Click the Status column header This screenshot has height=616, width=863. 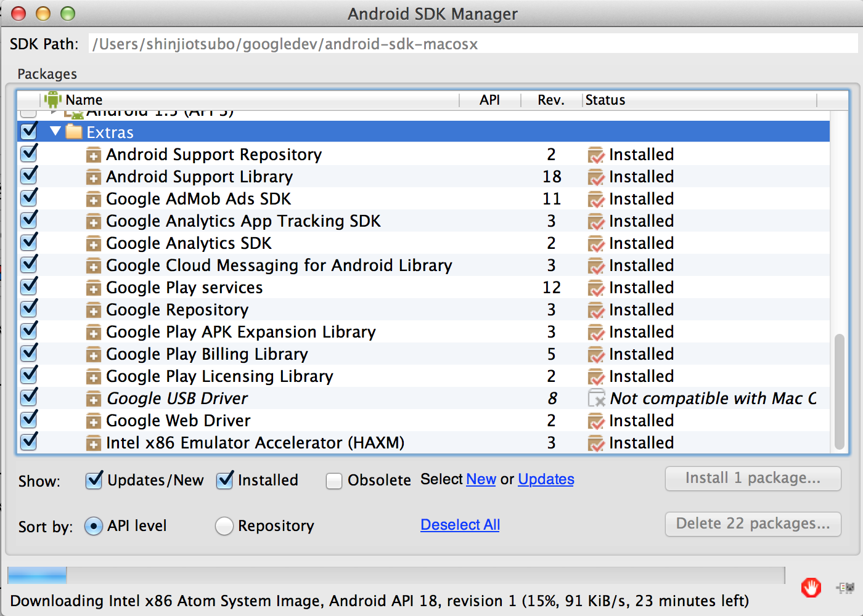(x=605, y=100)
